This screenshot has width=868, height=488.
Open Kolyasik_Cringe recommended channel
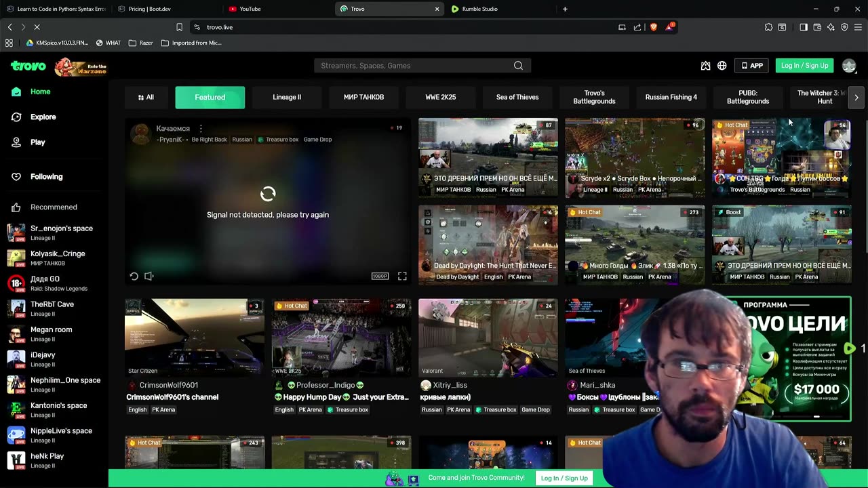(54, 258)
